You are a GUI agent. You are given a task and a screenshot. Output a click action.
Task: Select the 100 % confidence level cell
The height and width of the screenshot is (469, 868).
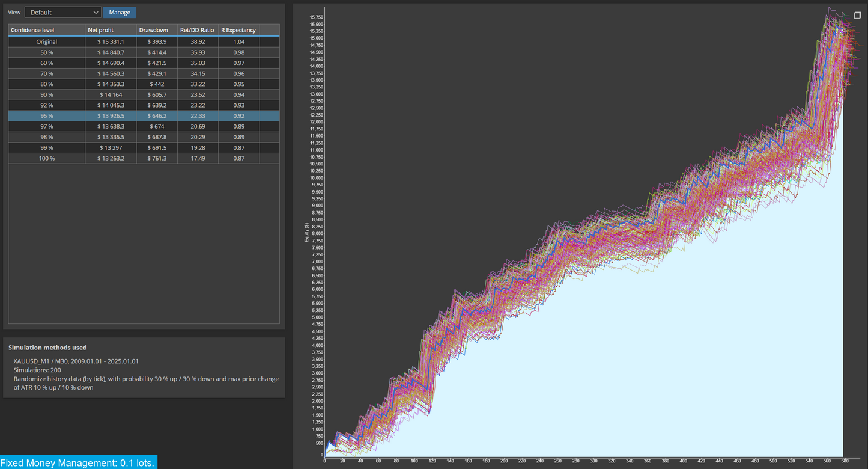click(x=47, y=158)
